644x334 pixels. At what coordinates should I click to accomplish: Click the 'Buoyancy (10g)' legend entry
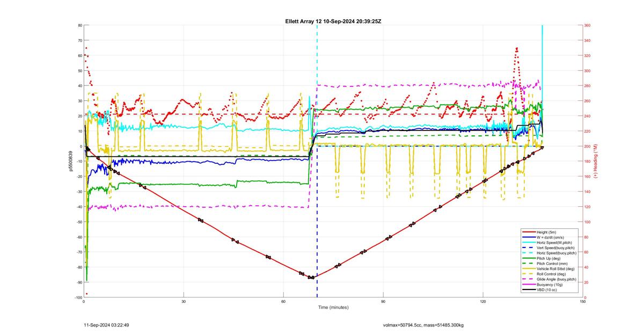click(550, 285)
